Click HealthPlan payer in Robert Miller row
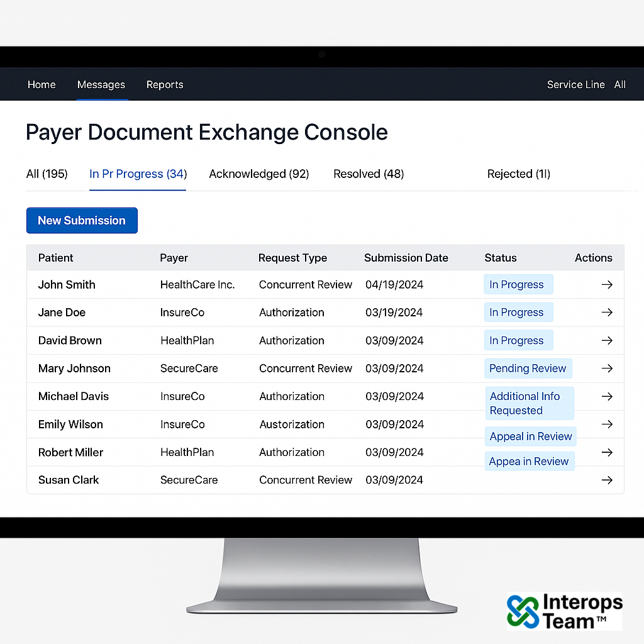This screenshot has width=644, height=644. pos(187,452)
